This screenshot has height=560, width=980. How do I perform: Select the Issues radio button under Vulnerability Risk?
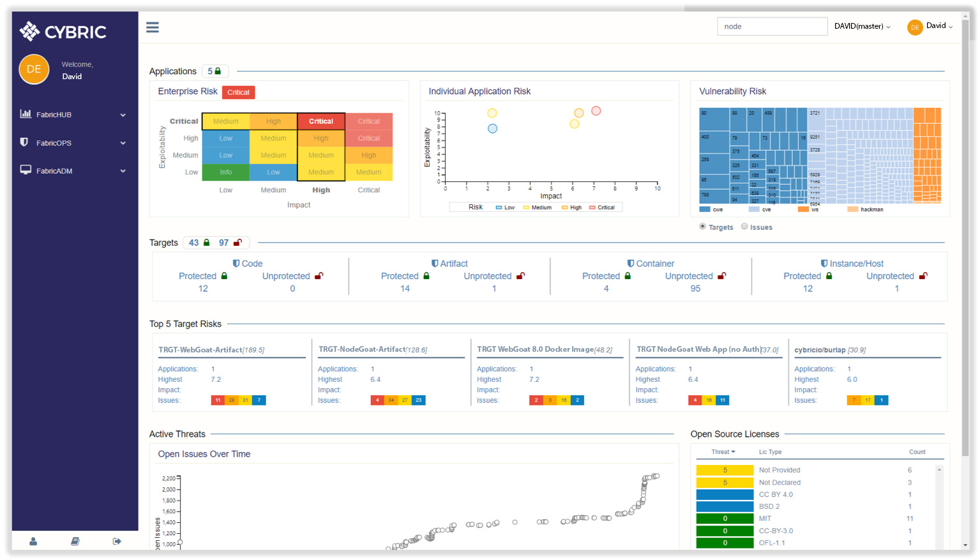pos(744,226)
